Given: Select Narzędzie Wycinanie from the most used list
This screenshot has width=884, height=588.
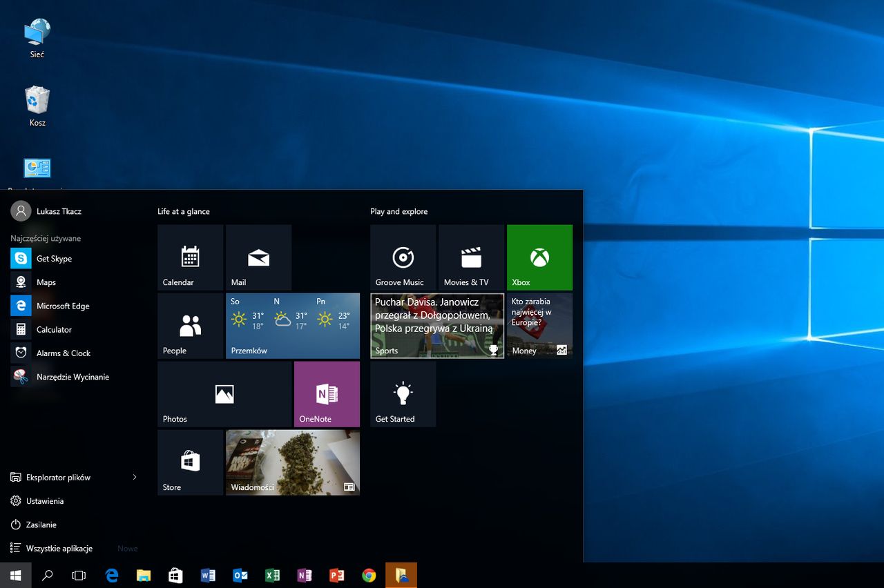Looking at the screenshot, I should pos(72,377).
